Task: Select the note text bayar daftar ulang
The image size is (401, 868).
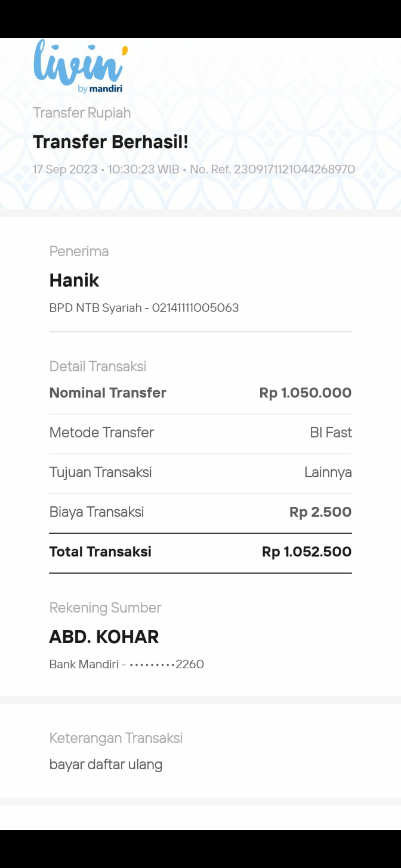Action: click(106, 765)
